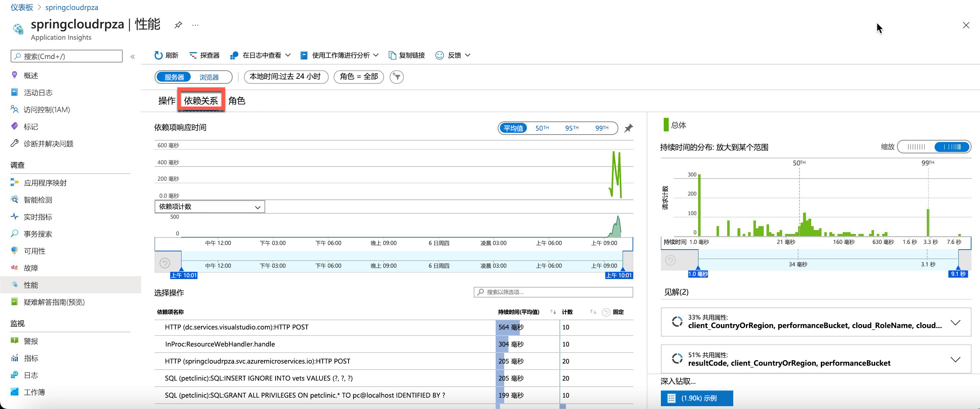
Task: Switch to the 操作 tab
Action: click(167, 101)
